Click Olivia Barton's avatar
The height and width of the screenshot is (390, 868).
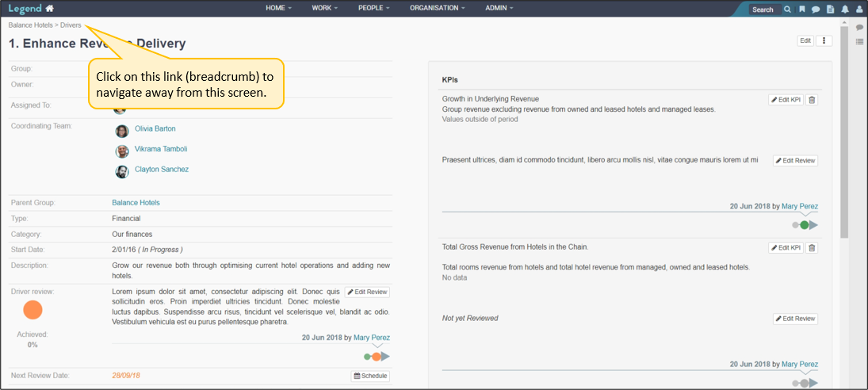(x=122, y=131)
